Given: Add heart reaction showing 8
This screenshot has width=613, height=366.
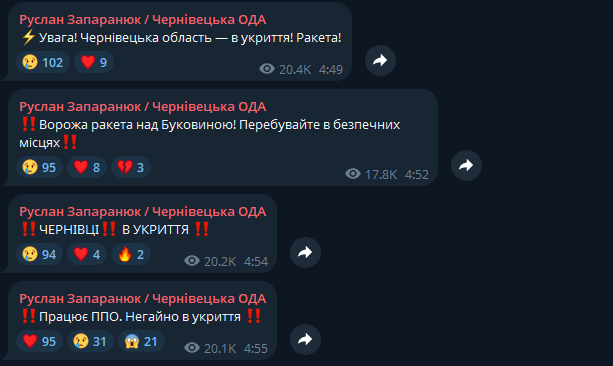Looking at the screenshot, I should tap(87, 167).
